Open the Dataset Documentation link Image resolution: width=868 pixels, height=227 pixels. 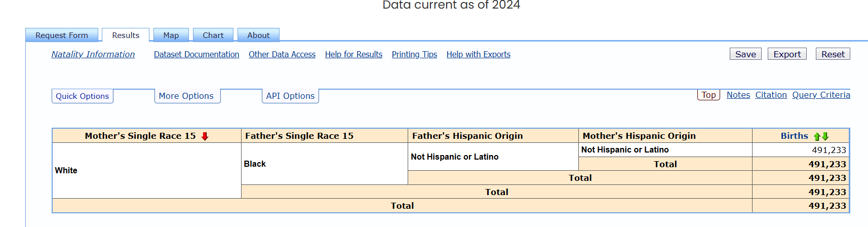[196, 54]
